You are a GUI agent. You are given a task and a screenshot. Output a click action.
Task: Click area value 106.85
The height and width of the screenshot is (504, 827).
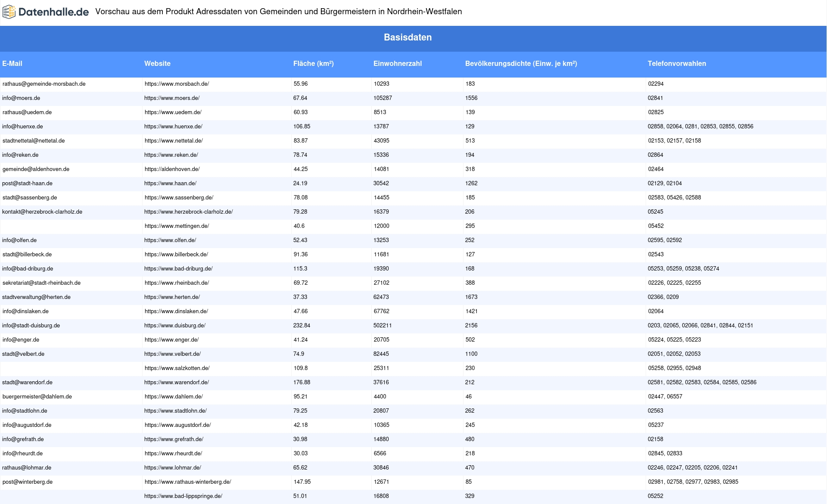[x=302, y=127]
